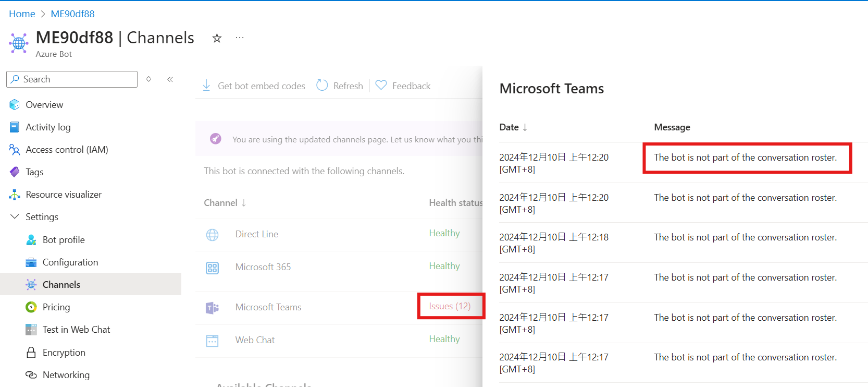Sort the channel list by the Channel column

tap(225, 203)
